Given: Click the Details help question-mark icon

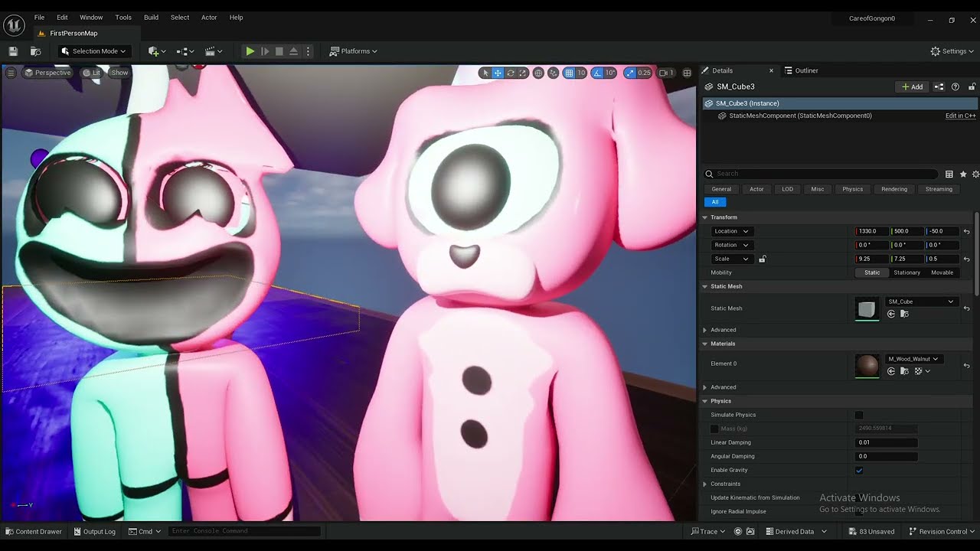Looking at the screenshot, I should (955, 86).
